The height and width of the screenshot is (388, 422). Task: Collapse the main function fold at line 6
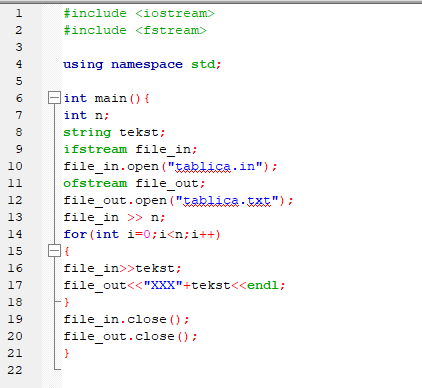(54, 98)
